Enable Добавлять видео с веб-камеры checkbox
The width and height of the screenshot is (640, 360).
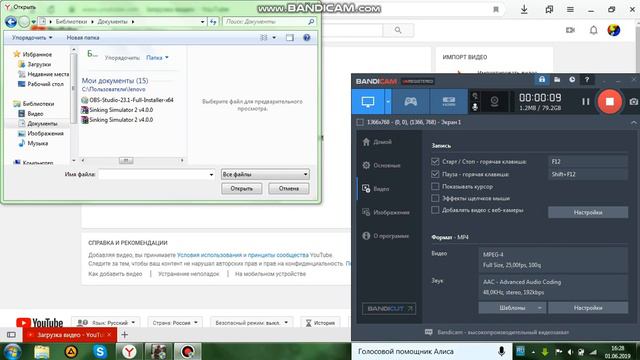(x=435, y=210)
